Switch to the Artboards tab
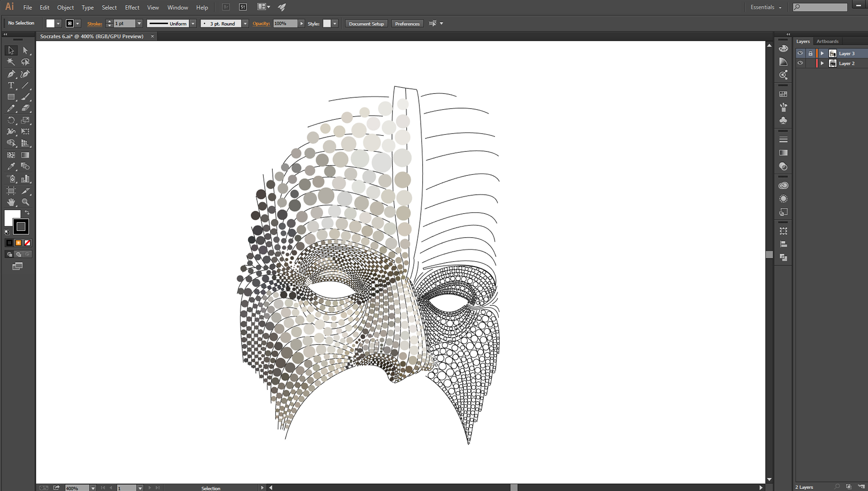This screenshot has width=868, height=491. click(827, 41)
